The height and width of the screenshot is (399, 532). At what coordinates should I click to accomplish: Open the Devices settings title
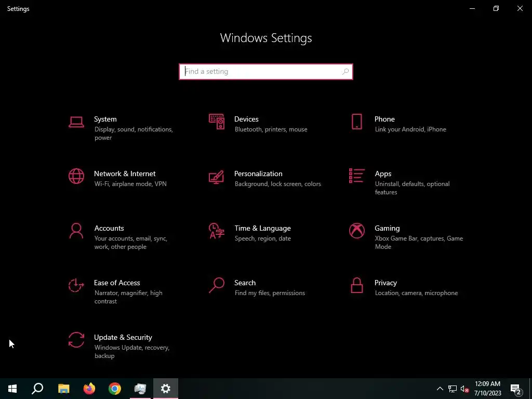[246, 119]
